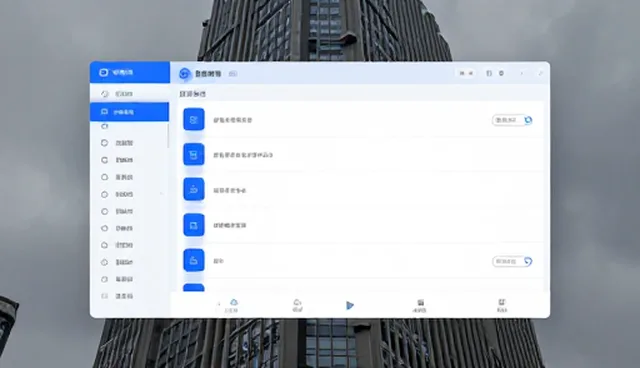Screen dimensions: 640x368
Task: Click the label-less icon right below the highlighted sidebar entry
Action: (104, 126)
